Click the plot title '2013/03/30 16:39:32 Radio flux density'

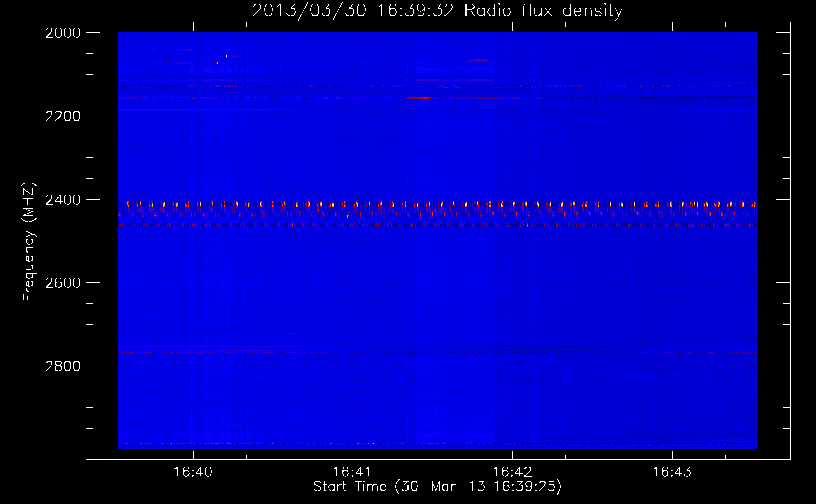click(437, 10)
